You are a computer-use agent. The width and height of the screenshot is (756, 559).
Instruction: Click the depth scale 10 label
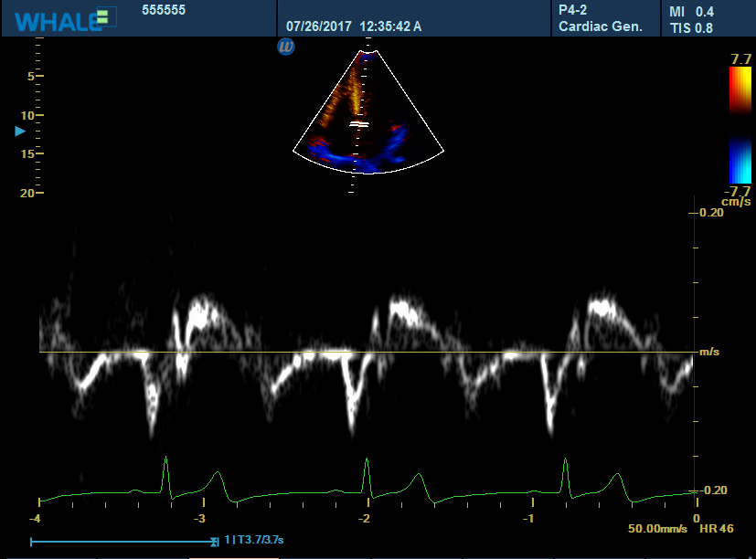27,115
